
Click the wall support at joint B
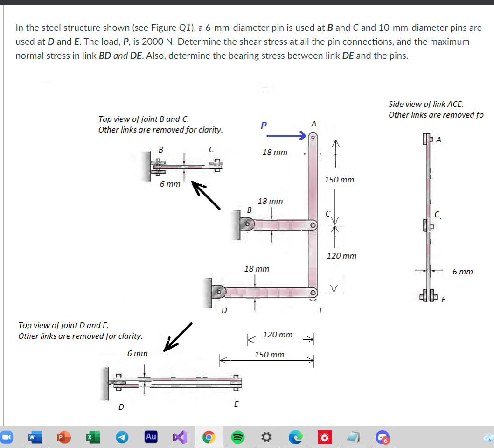tap(236, 225)
